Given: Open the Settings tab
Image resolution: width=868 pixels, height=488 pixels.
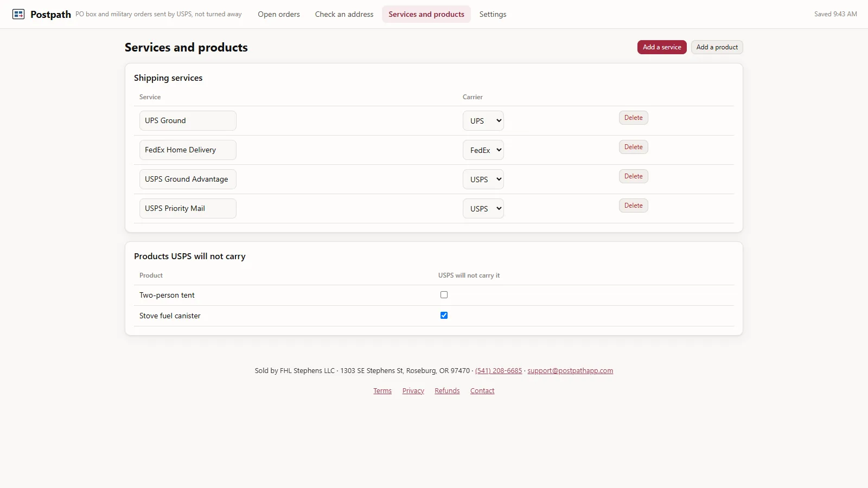Looking at the screenshot, I should pyautogui.click(x=493, y=14).
